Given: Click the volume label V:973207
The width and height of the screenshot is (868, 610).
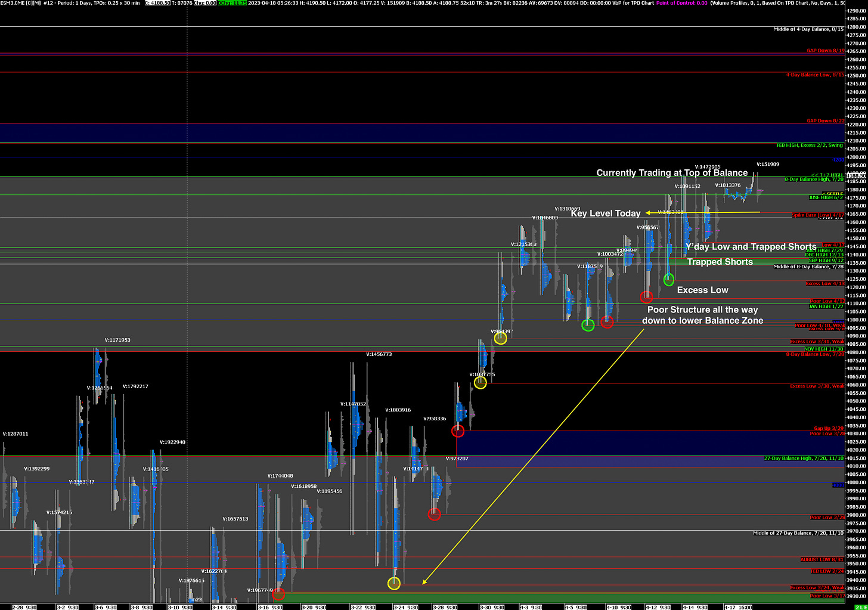Looking at the screenshot, I should coord(457,459).
